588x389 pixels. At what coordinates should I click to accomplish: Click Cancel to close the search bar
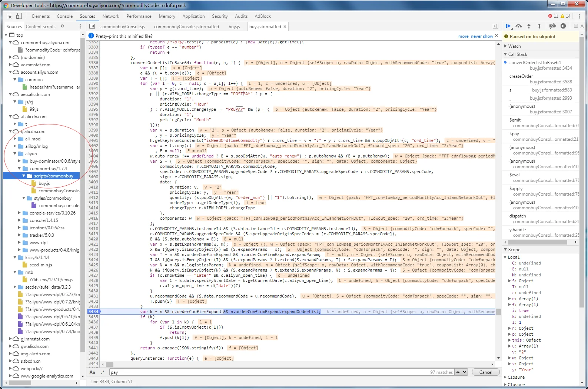click(485, 372)
